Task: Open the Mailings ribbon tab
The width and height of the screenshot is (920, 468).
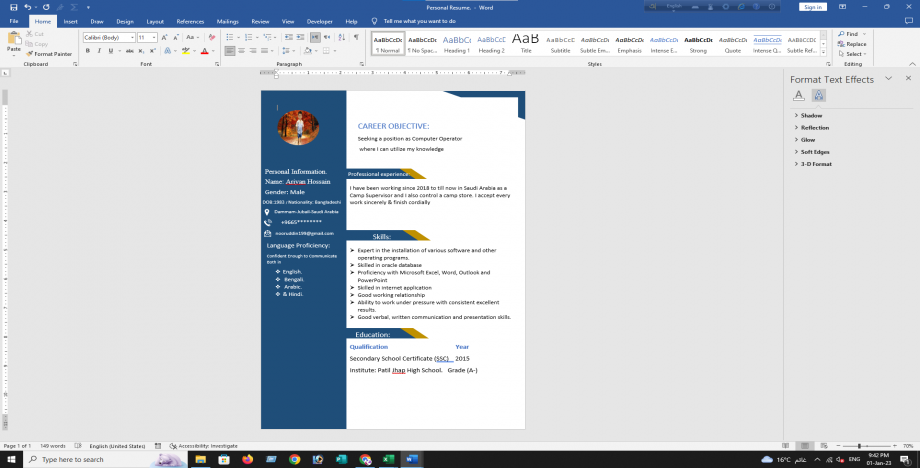Action: pyautogui.click(x=227, y=20)
